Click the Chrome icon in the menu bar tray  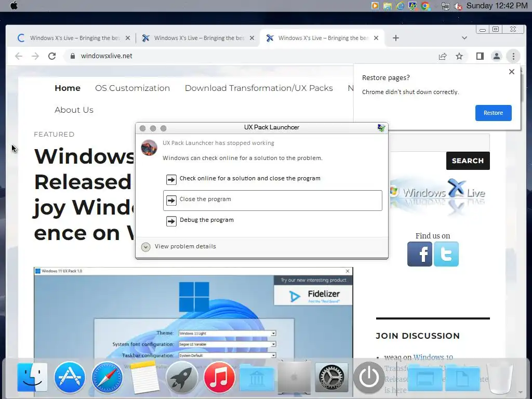click(425, 6)
